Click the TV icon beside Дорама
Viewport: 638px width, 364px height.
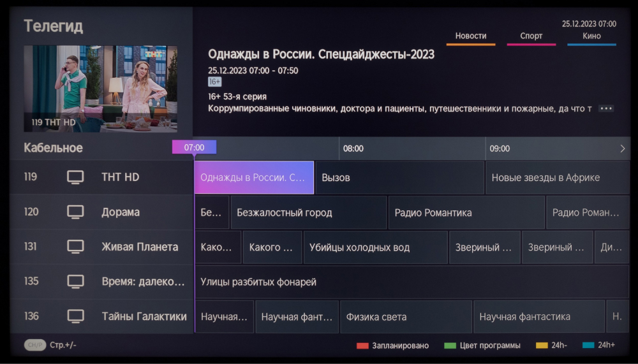click(x=75, y=212)
